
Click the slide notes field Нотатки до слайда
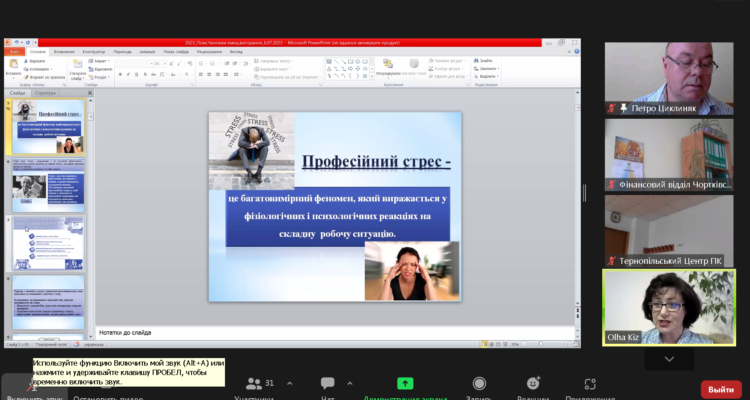click(x=335, y=332)
